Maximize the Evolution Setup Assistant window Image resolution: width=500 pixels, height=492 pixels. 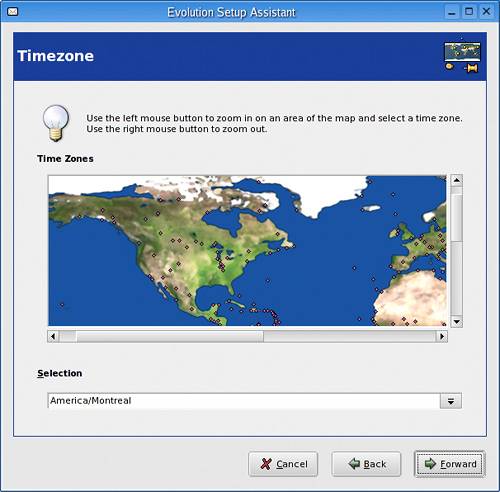point(469,12)
